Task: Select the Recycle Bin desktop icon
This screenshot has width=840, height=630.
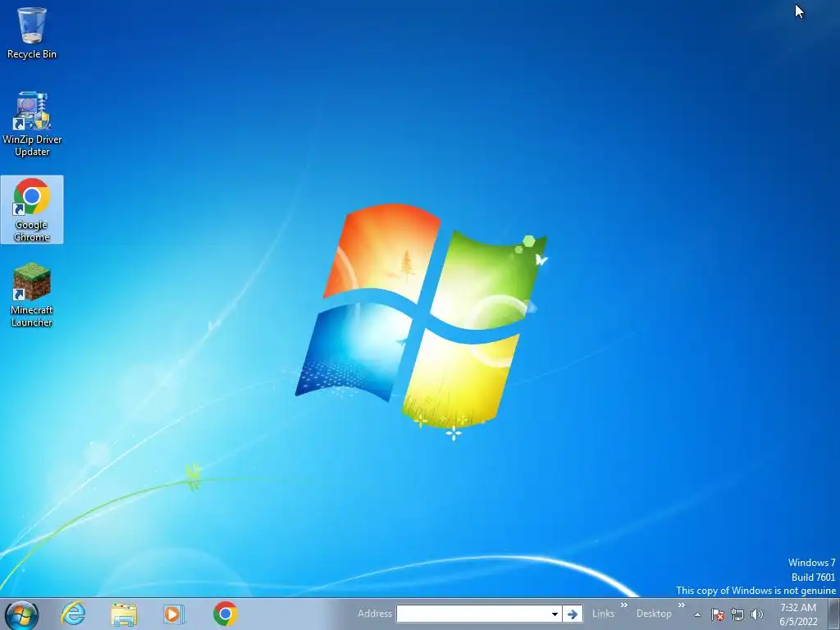Action: tap(32, 33)
